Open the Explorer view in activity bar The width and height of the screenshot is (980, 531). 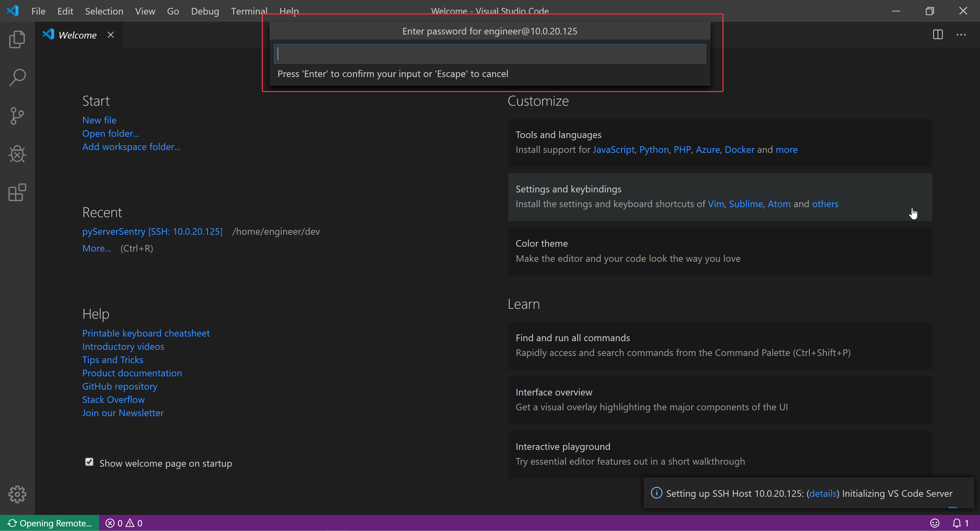click(17, 39)
